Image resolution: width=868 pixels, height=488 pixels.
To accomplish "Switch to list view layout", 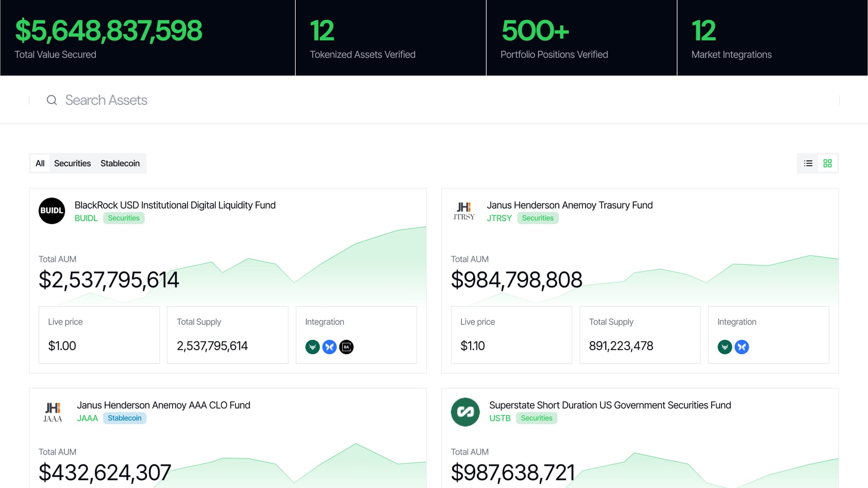I will pyautogui.click(x=808, y=163).
